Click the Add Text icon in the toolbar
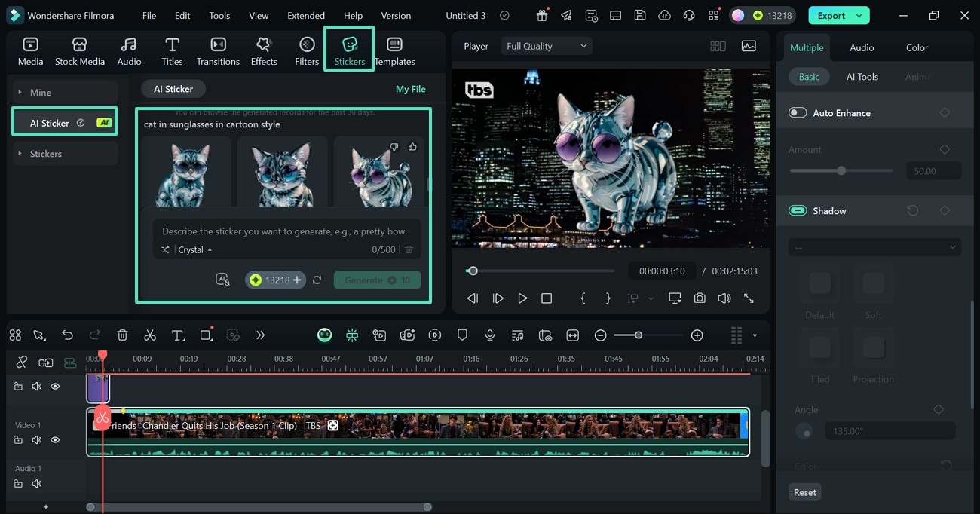The width and height of the screenshot is (980, 514). click(x=178, y=335)
